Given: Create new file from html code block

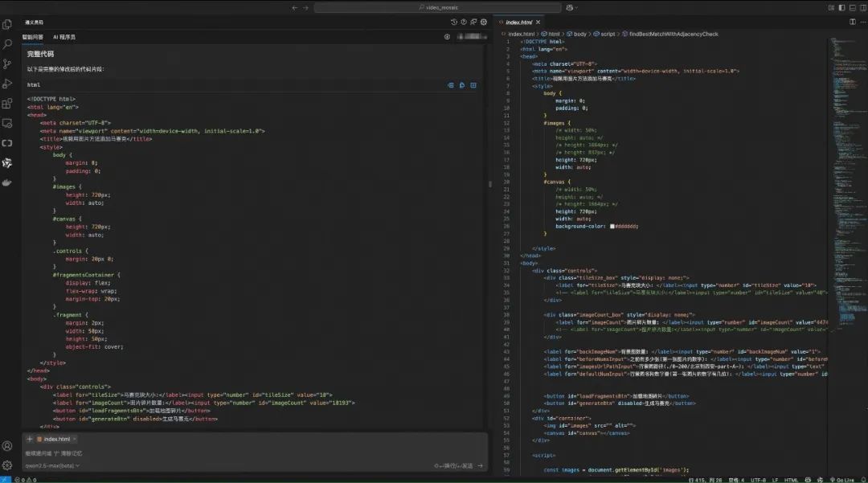Looking at the screenshot, I should point(473,85).
